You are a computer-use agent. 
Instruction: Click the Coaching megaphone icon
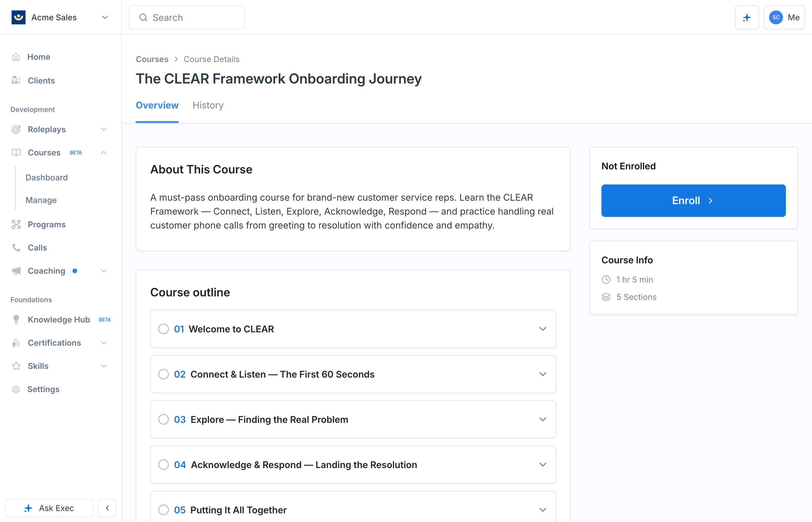[16, 271]
